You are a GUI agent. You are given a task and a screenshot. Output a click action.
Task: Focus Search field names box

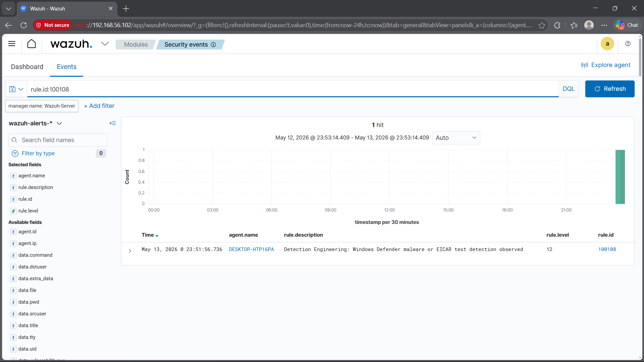tap(58, 140)
